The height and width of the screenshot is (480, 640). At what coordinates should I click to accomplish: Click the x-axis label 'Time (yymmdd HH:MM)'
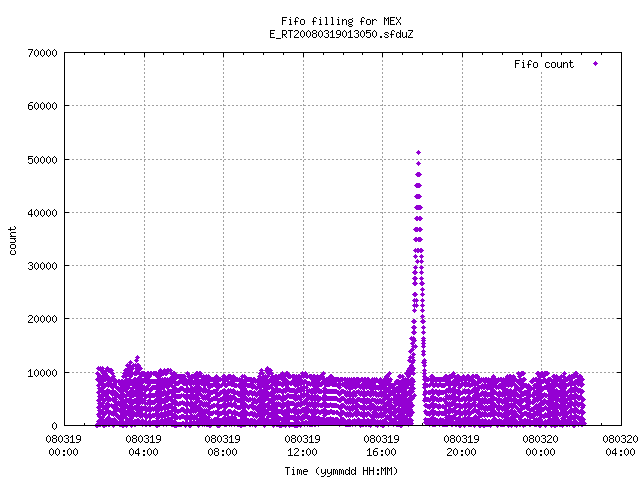pos(341,471)
